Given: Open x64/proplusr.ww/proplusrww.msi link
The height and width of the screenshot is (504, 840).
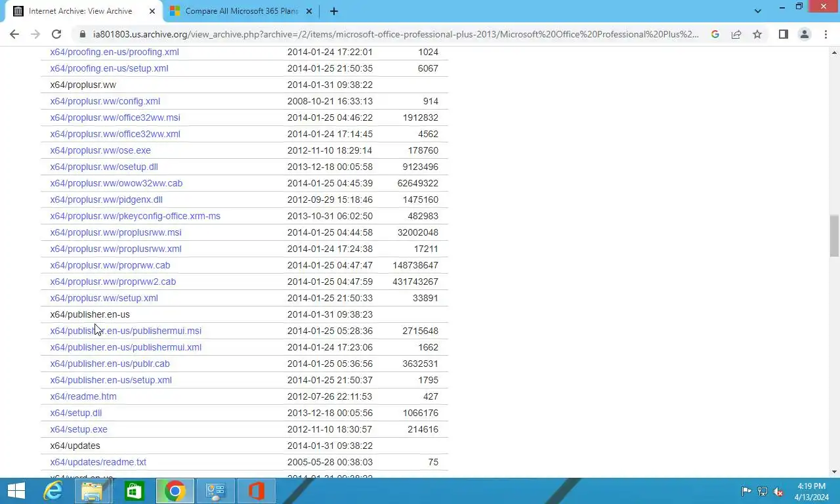Looking at the screenshot, I should [115, 232].
